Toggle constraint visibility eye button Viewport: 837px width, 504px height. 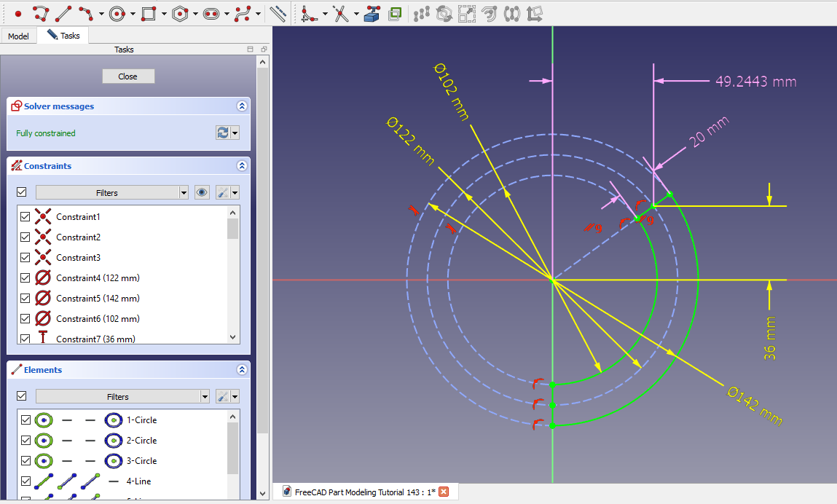203,192
